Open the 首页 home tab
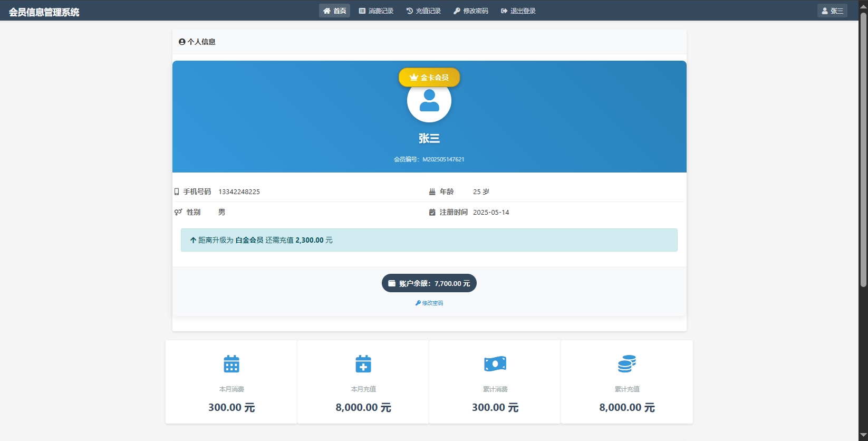Screen dimensions: 868x441 (x=334, y=11)
